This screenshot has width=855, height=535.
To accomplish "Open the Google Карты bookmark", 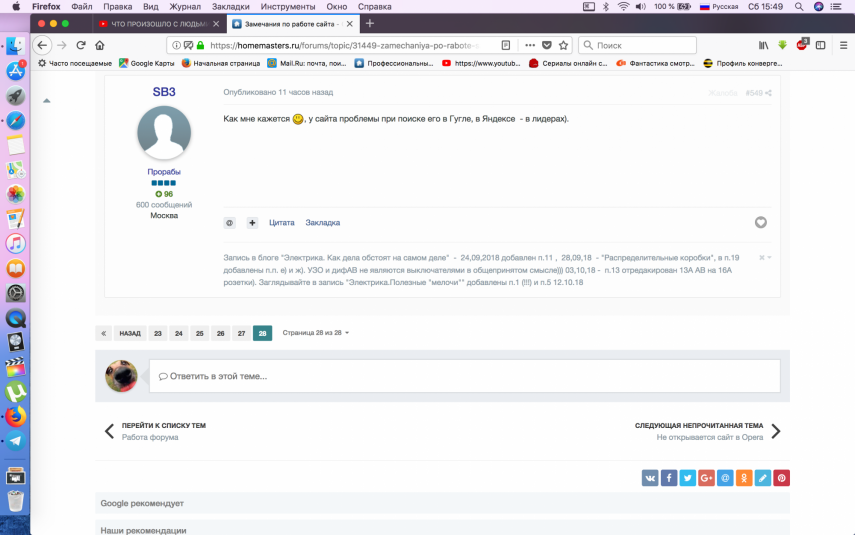I will tap(147, 63).
